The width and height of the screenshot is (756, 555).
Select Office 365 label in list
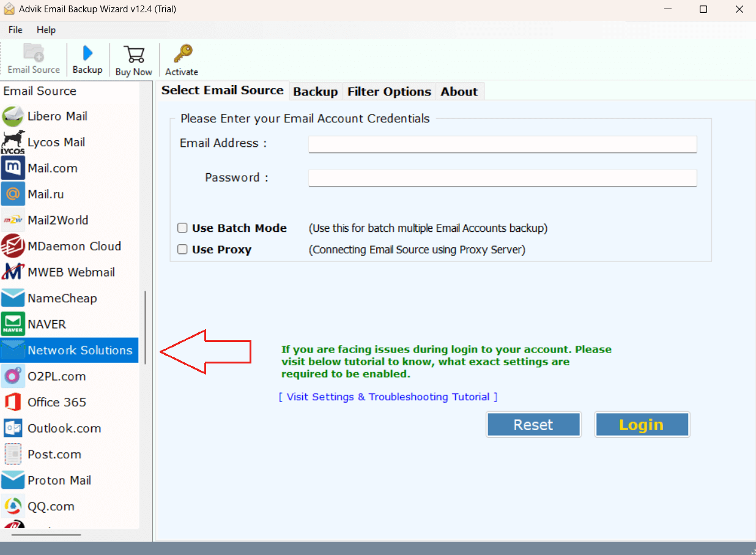tap(57, 402)
